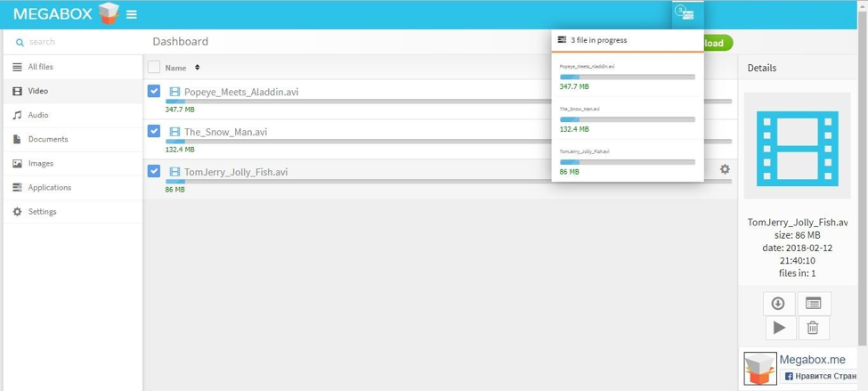868x391 pixels.
Task: Open the hamburger menu
Action: point(131,14)
